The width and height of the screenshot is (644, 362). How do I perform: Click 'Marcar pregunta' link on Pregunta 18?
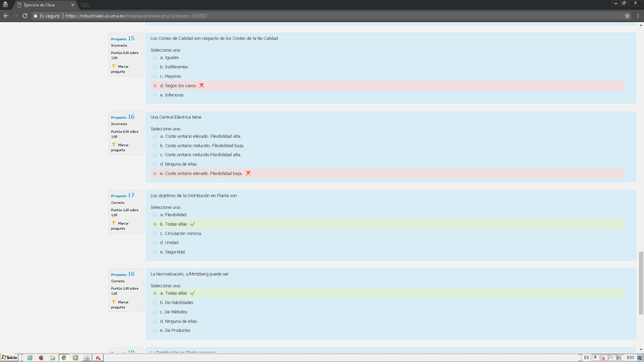point(121,304)
